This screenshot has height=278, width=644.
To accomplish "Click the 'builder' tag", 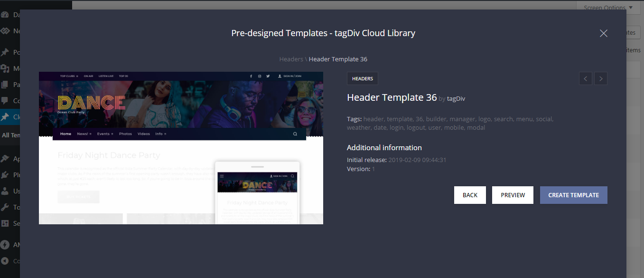I will coord(436,119).
